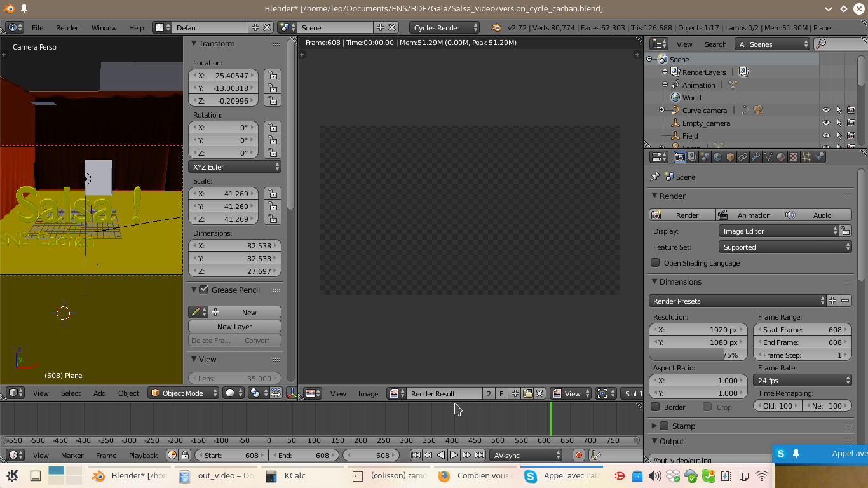Open the Render Presets dropdown
Viewport: 868px width, 488px height.
[x=737, y=301]
